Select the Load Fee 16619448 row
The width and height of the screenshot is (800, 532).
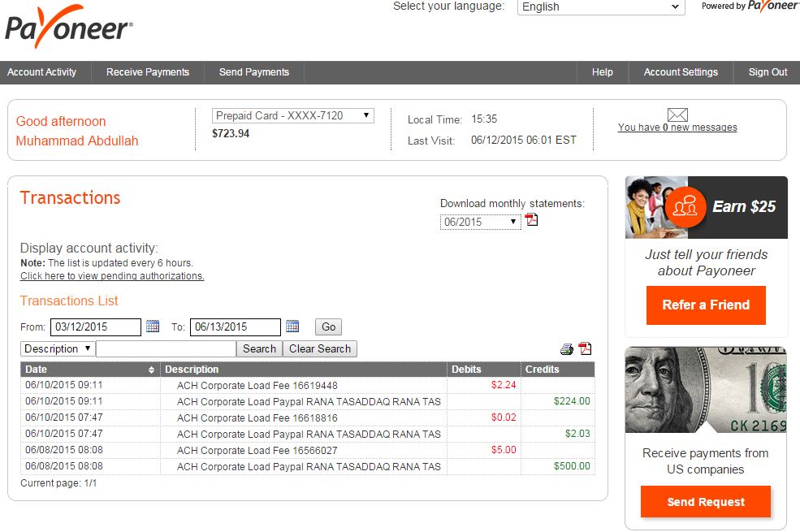coord(308,385)
